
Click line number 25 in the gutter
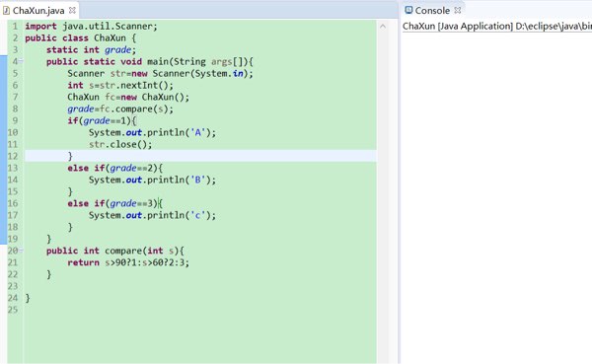[13, 310]
